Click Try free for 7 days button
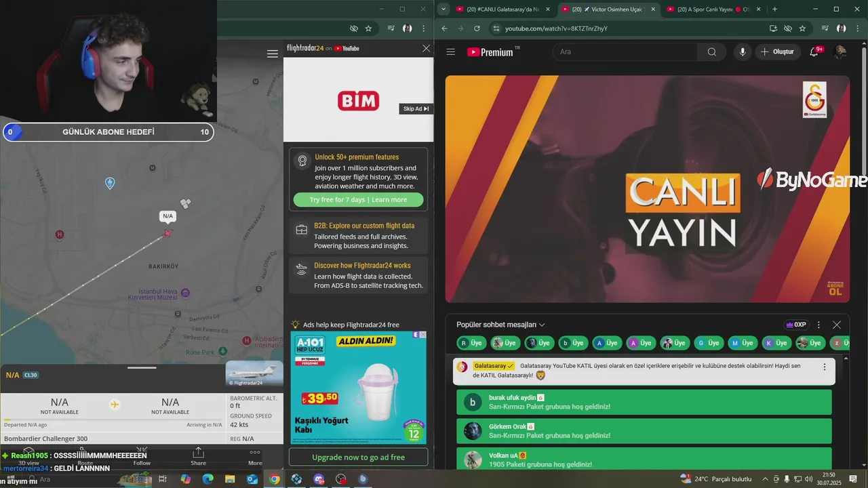This screenshot has width=868, height=488. point(358,200)
